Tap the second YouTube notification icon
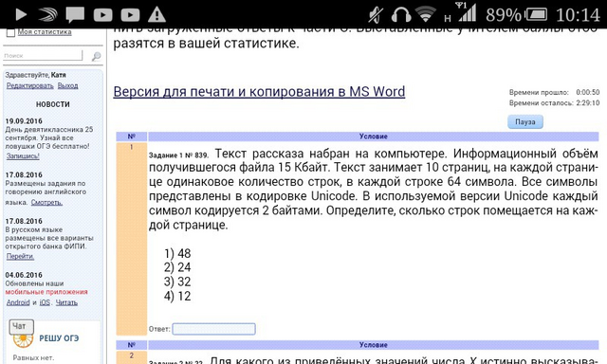The width and height of the screenshot is (607, 364). pos(130,15)
